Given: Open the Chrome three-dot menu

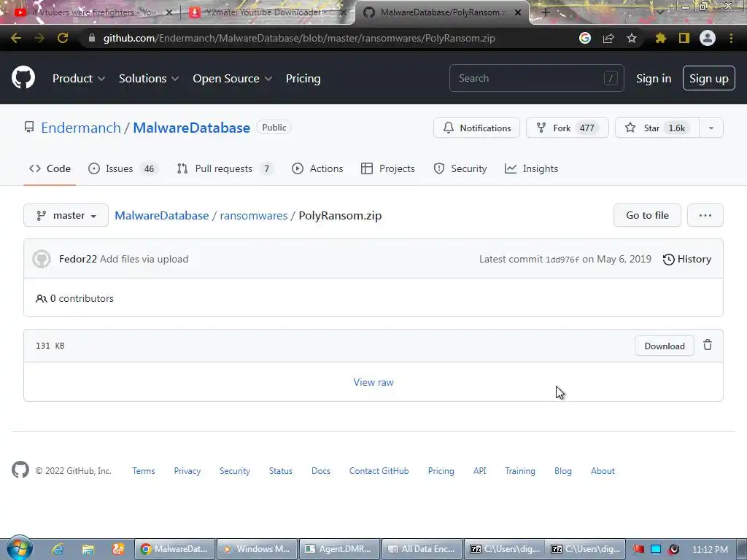Looking at the screenshot, I should point(731,38).
